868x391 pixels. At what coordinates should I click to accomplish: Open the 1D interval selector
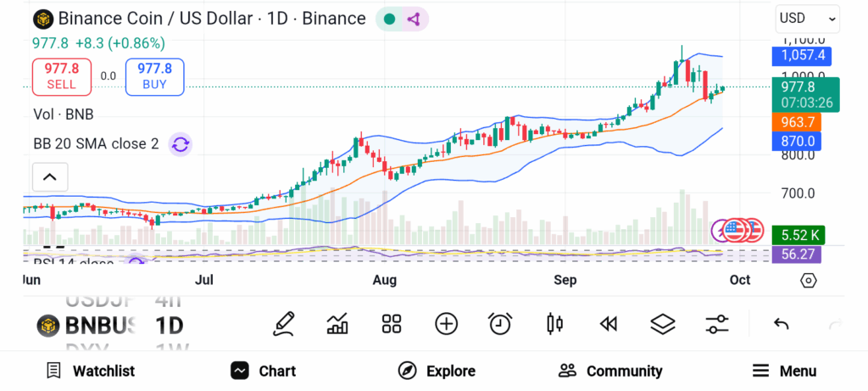[169, 325]
